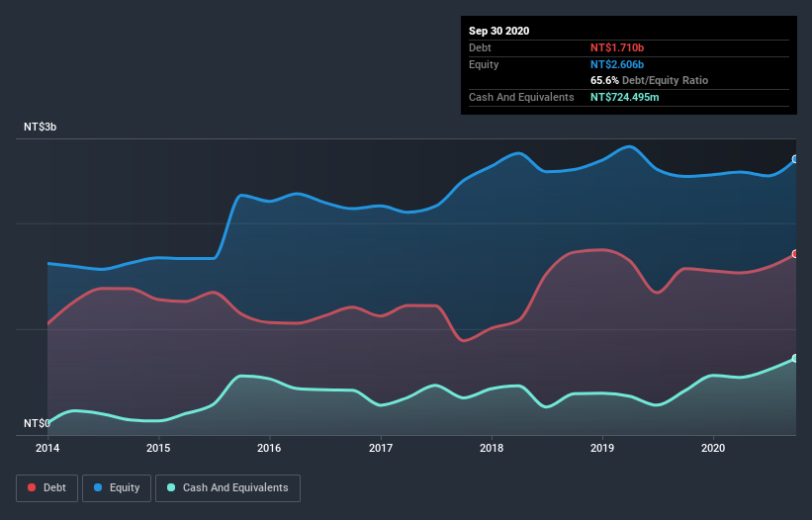
Task: Click the 65.6% Debt/Equity Ratio text
Action: 650,80
